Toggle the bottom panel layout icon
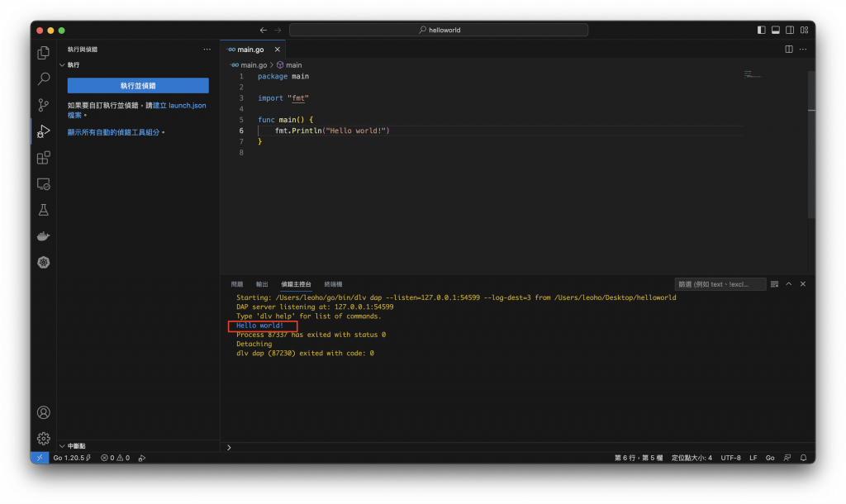Image resolution: width=846 pixels, height=504 pixels. pyautogui.click(x=775, y=31)
